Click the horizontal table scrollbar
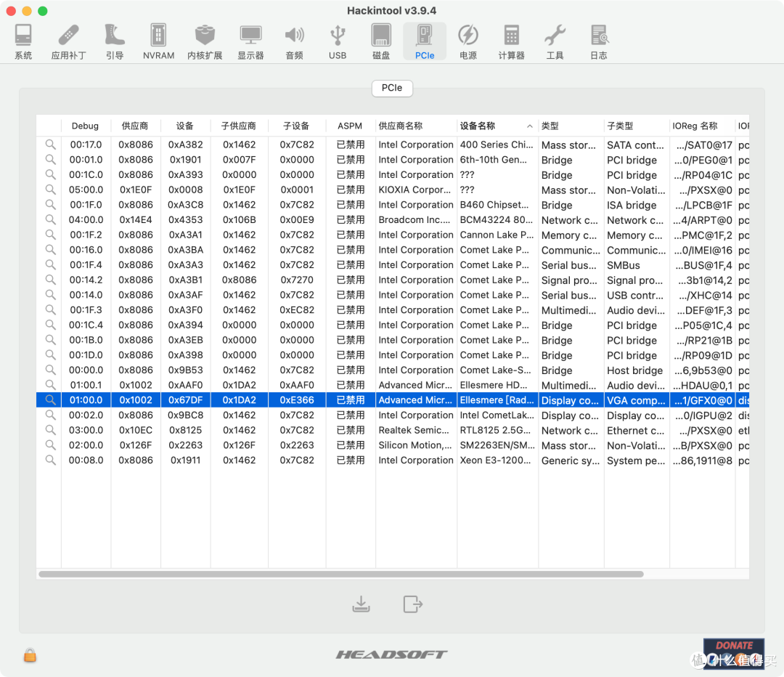Viewport: 784px width, 677px height. point(341,574)
